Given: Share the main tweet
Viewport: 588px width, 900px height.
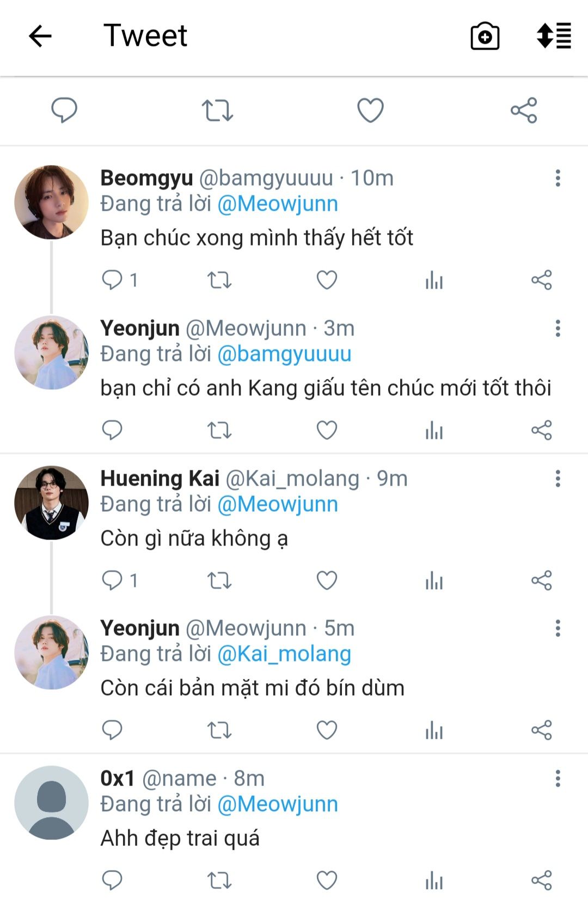Looking at the screenshot, I should [524, 111].
